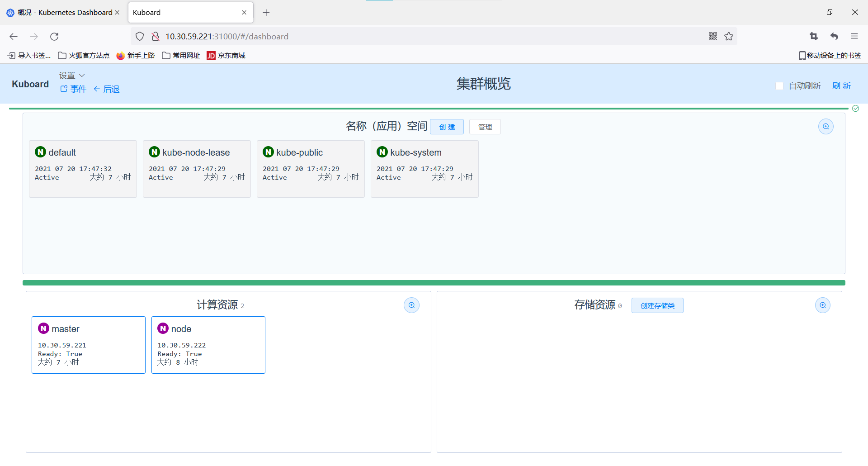The width and height of the screenshot is (868, 466).
Task: Open a new browser tab
Action: [266, 13]
